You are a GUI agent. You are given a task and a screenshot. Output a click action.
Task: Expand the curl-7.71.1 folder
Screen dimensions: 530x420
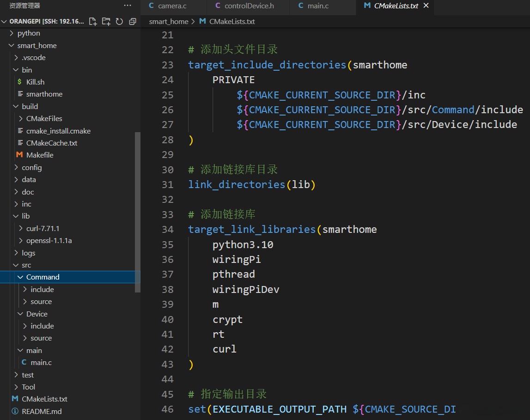pyautogui.click(x=43, y=228)
